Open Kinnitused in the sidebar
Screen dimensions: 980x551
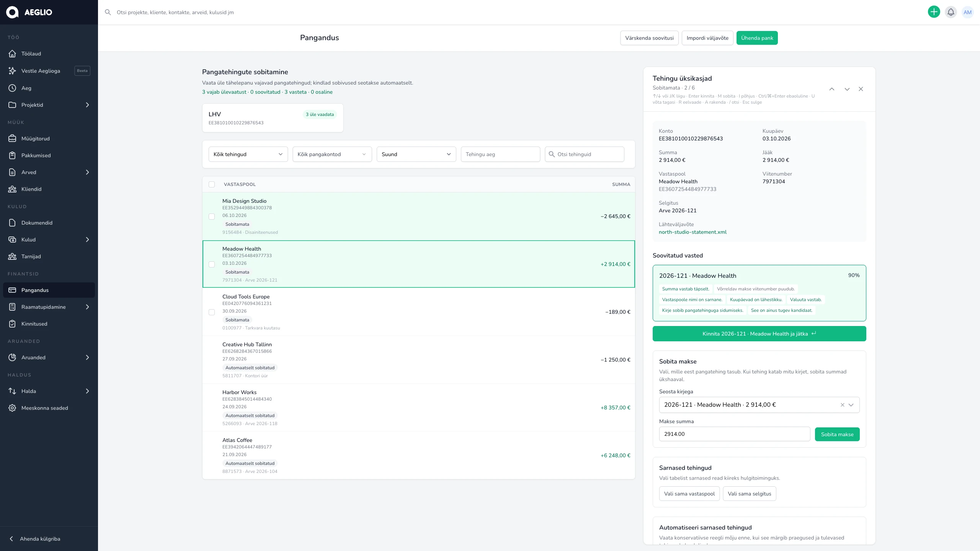coord(49,324)
